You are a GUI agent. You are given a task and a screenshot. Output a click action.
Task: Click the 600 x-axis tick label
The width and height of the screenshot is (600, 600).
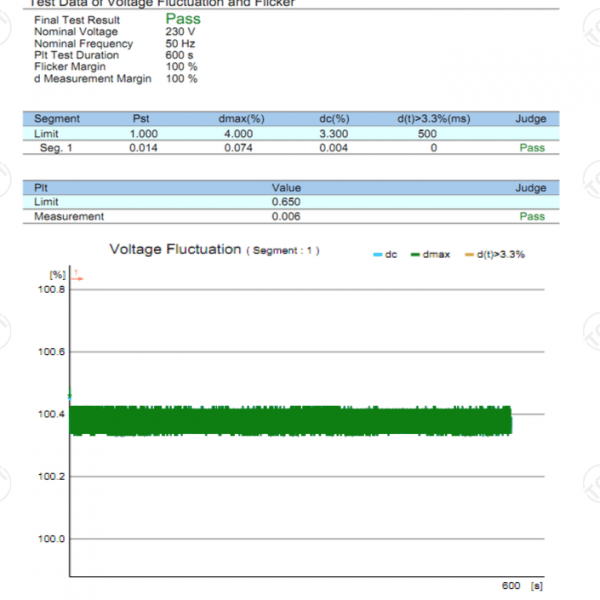pos(511,586)
